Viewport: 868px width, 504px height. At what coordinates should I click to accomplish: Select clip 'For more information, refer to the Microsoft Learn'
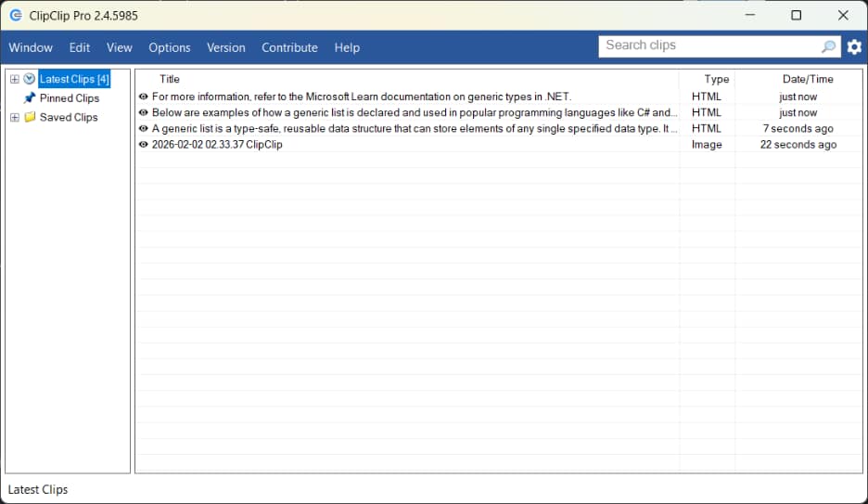(362, 97)
